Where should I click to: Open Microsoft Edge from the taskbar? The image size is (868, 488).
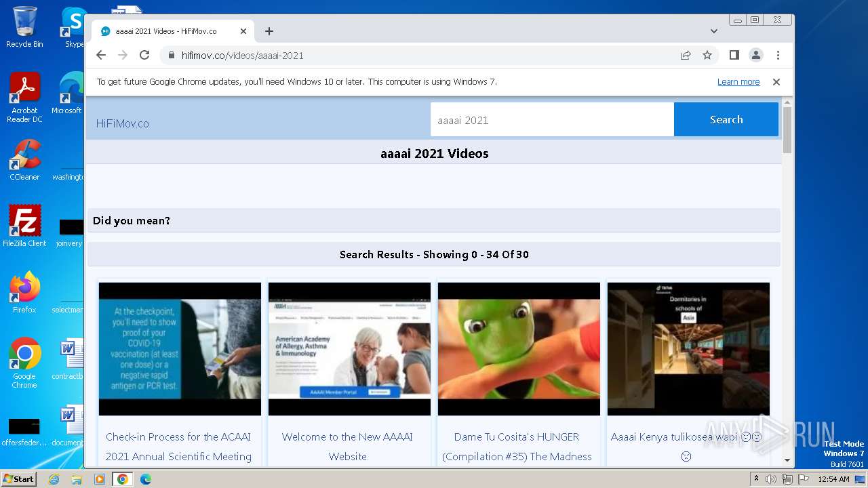click(x=146, y=479)
